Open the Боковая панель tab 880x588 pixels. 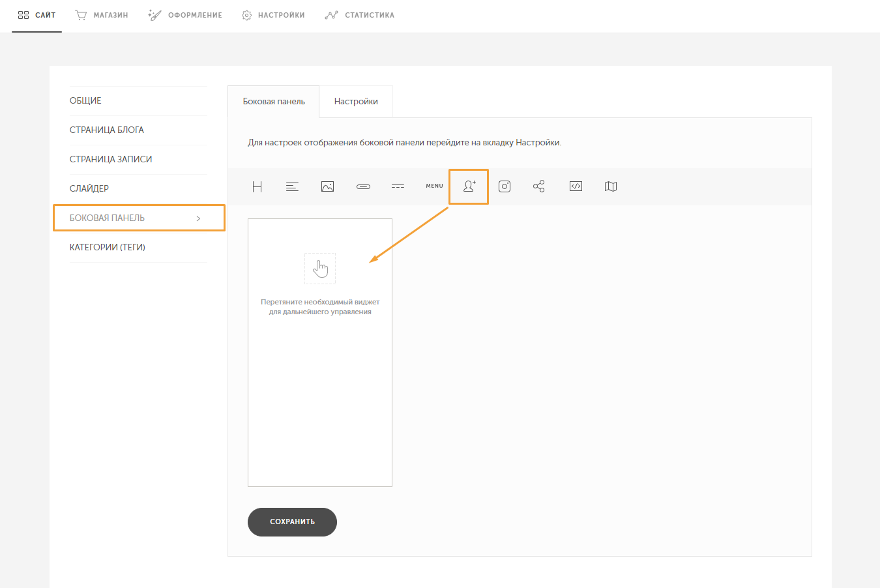click(x=274, y=102)
